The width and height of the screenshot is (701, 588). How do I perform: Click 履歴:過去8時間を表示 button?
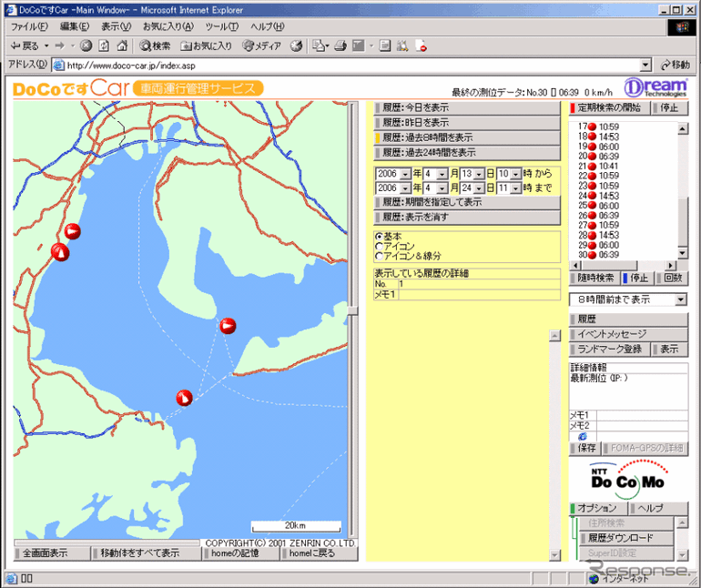tap(467, 137)
